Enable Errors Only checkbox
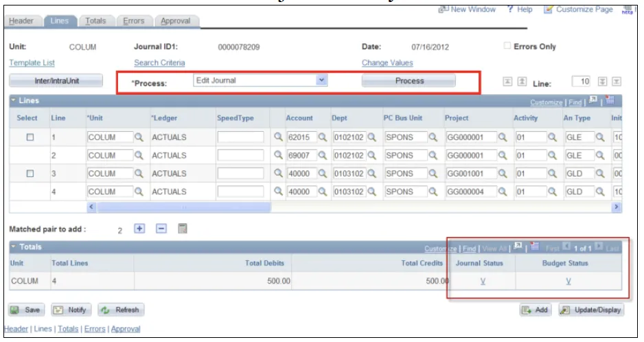The image size is (644, 342). [x=507, y=45]
